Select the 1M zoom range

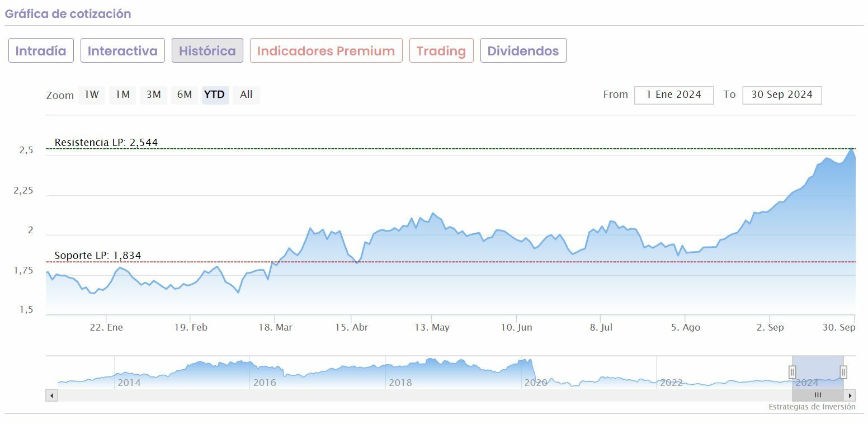click(x=122, y=95)
